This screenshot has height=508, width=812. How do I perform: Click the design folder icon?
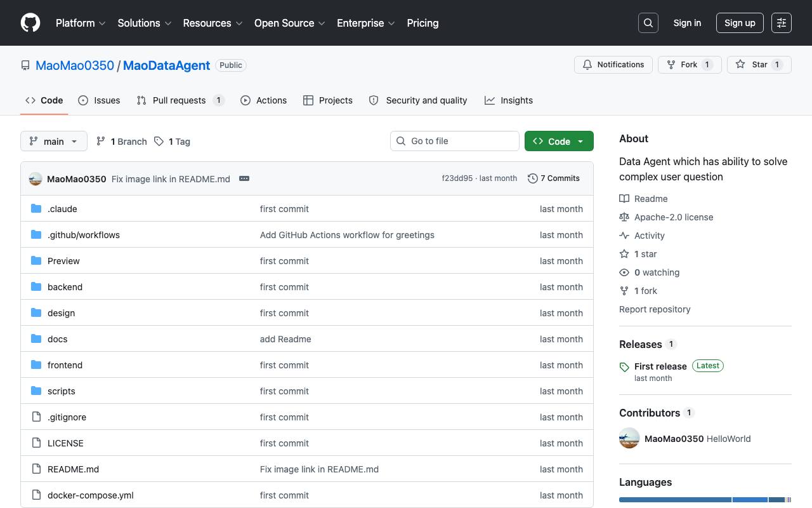tap(36, 312)
